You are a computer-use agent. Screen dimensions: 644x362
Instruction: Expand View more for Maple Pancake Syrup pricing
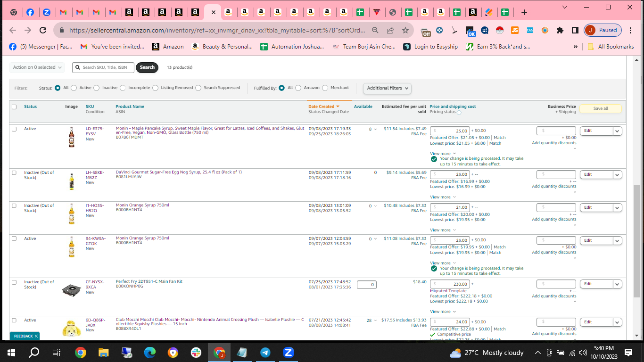(443, 154)
